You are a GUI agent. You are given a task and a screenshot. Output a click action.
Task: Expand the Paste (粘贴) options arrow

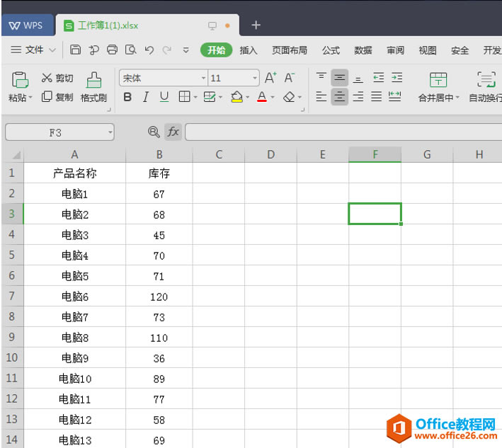pyautogui.click(x=30, y=97)
